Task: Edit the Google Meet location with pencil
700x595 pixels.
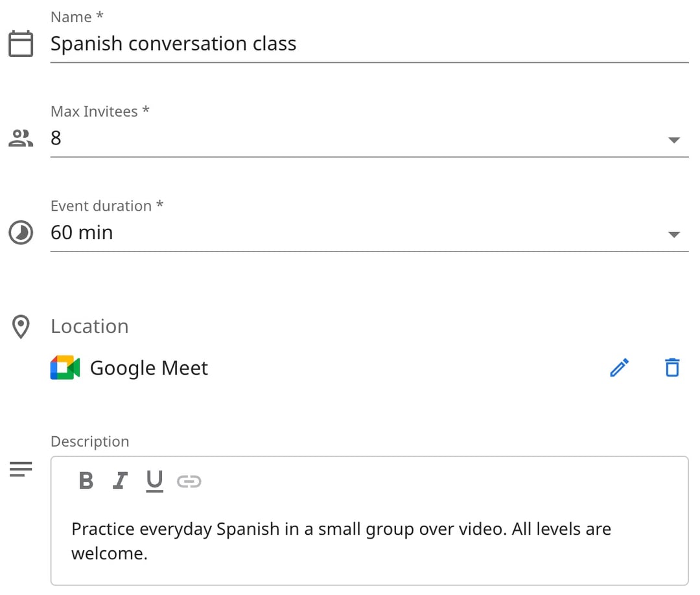Action: pos(620,367)
